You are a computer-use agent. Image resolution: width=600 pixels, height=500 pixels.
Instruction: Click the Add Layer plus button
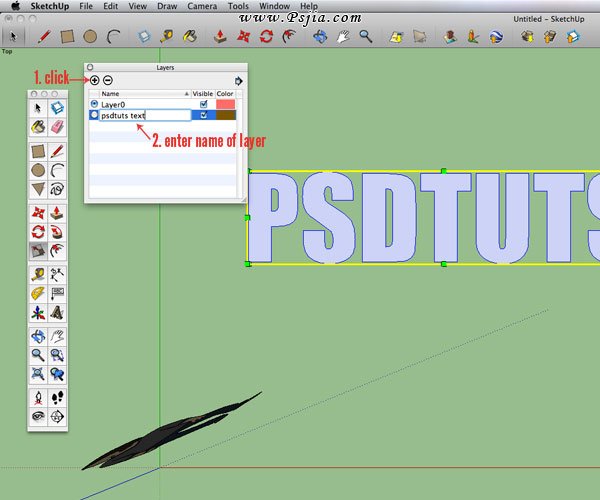point(94,80)
